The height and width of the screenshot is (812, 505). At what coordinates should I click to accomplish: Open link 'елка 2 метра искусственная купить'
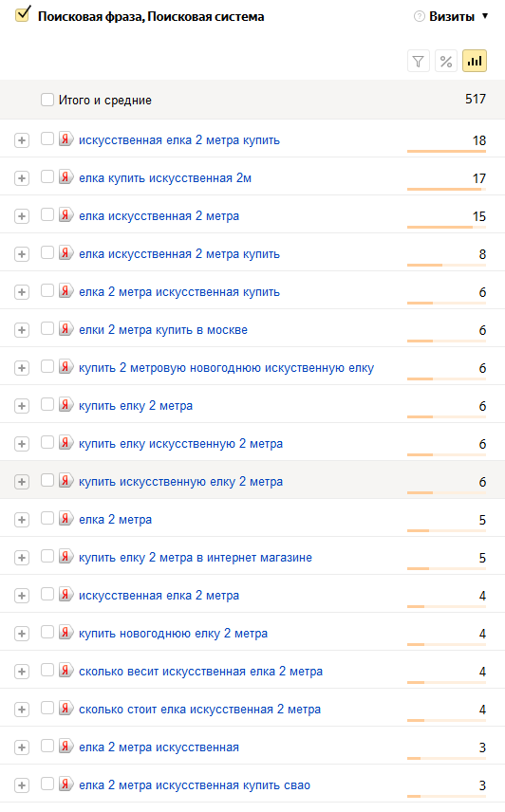coord(179,291)
